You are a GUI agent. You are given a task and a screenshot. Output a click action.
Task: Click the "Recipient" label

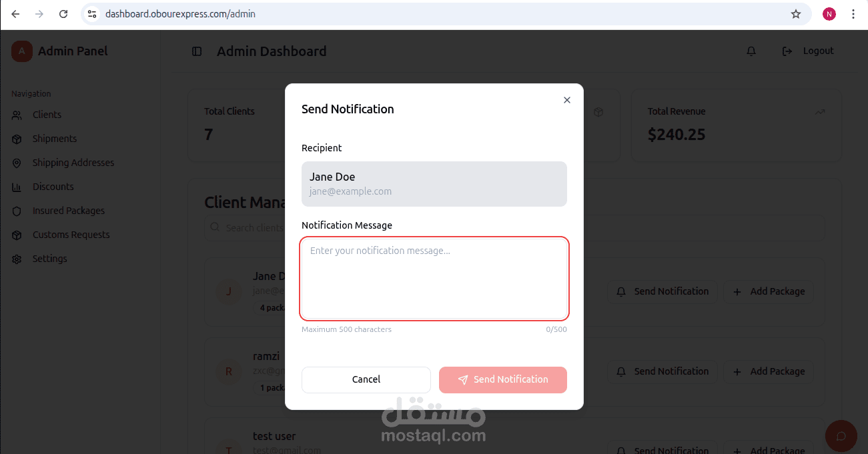tap(322, 148)
